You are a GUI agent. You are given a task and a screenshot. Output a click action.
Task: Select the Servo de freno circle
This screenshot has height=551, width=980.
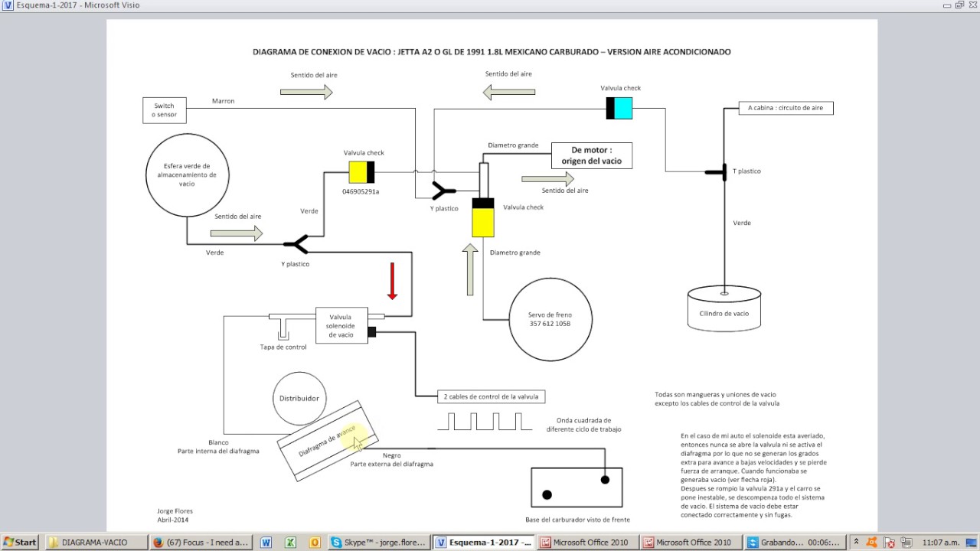point(550,319)
